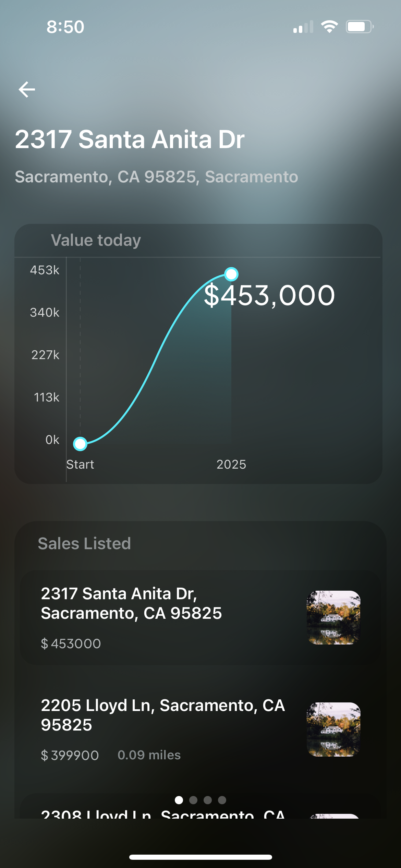This screenshot has width=401, height=868.
Task: Open the 2317 Santa Anita Dr listing thumbnail
Action: coord(333,617)
